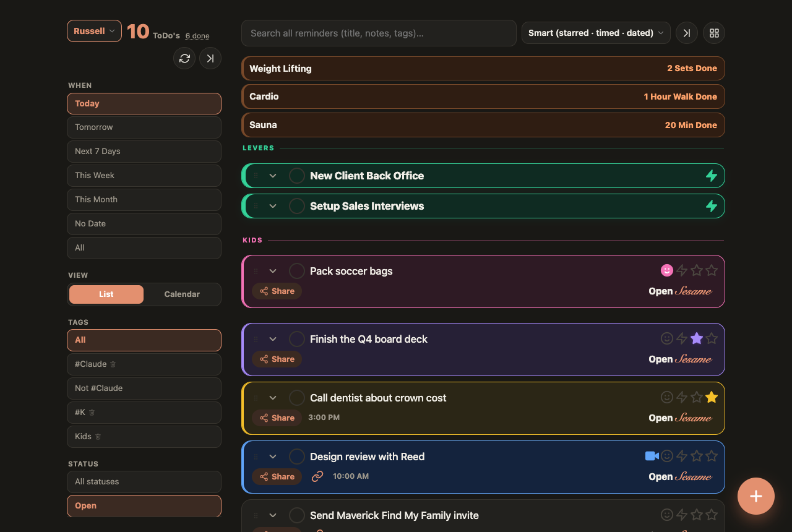This screenshot has width=792, height=532.
Task: Click trash icon next to #K tag
Action: tap(92, 413)
